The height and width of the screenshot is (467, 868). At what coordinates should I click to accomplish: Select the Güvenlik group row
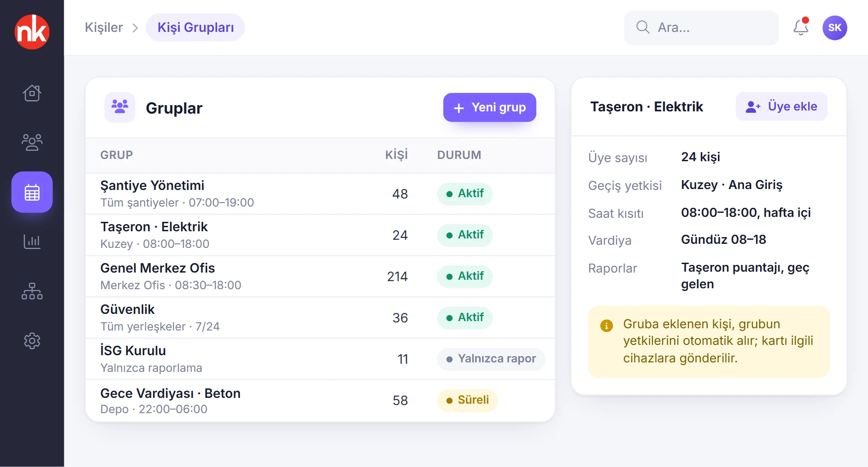[320, 318]
